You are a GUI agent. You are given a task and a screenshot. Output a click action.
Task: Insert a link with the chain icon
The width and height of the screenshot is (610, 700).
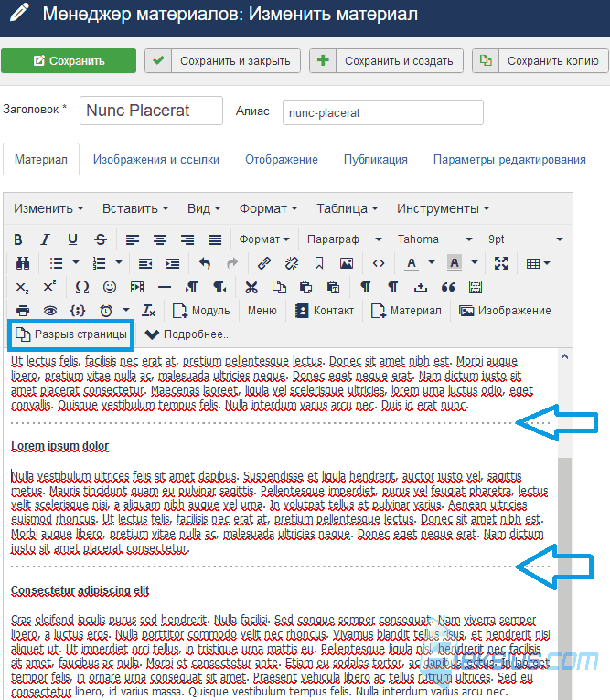[263, 263]
